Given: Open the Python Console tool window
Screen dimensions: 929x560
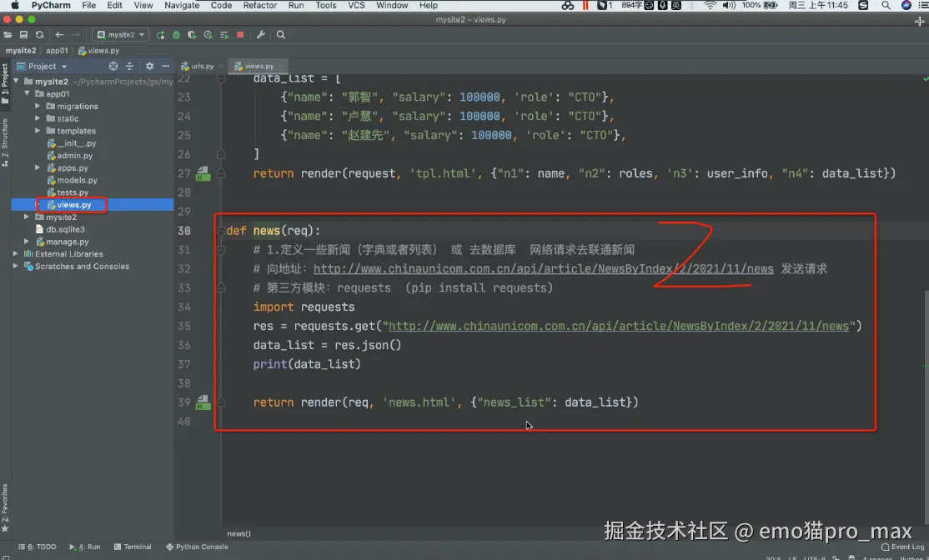Looking at the screenshot, I should tap(198, 547).
